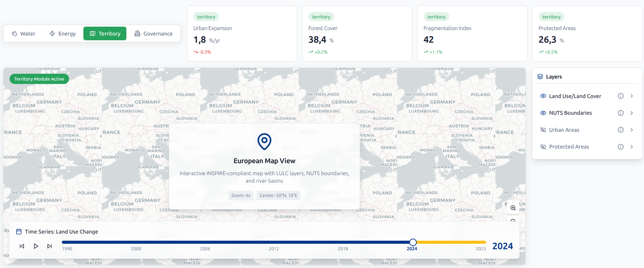Image resolution: width=644 pixels, height=268 pixels.
Task: Zoom in on the map
Action: tap(513, 208)
